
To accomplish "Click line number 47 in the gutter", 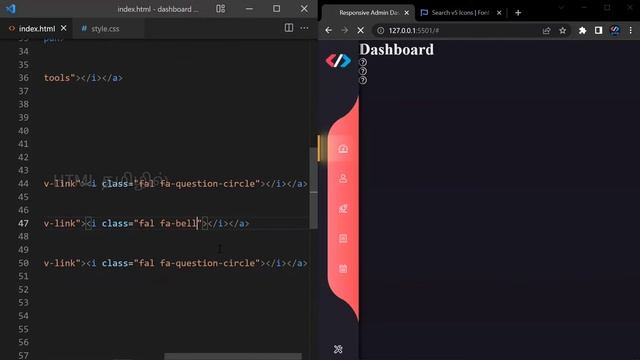I will [x=23, y=223].
